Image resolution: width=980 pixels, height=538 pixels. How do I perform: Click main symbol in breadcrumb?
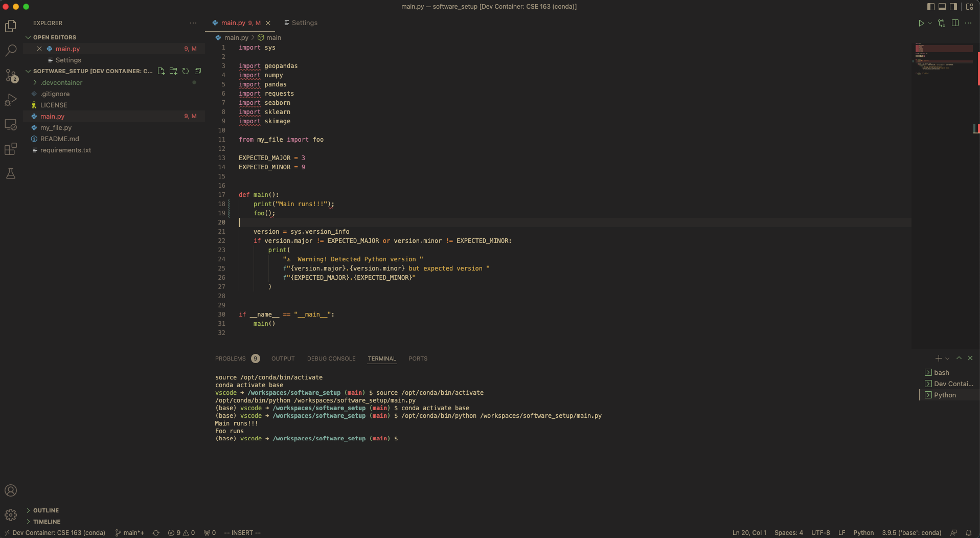[269, 37]
